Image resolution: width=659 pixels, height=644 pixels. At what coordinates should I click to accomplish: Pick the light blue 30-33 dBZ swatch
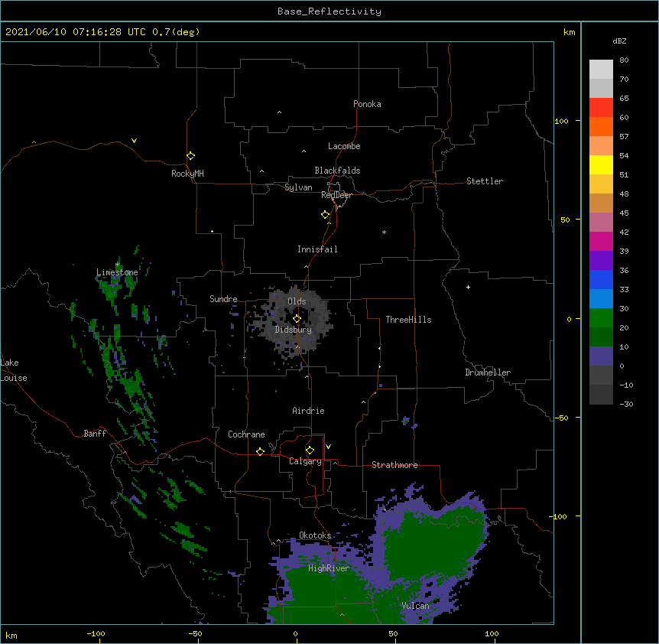pos(601,298)
